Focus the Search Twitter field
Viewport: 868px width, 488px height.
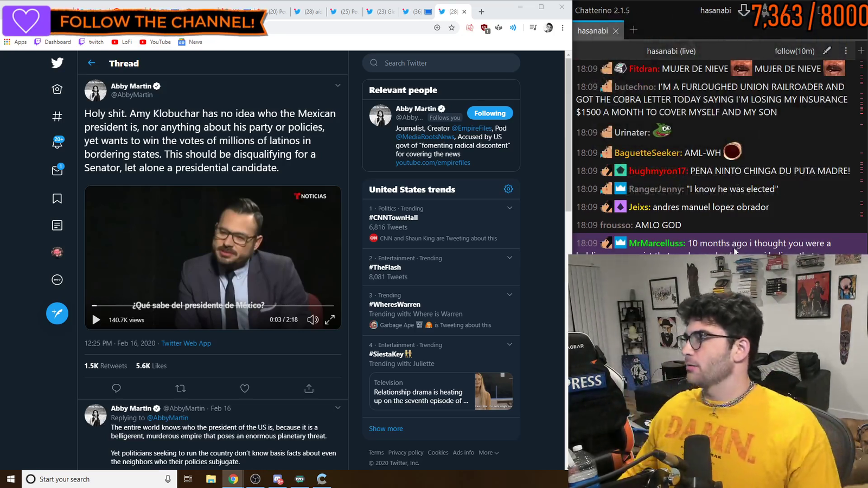[441, 63]
